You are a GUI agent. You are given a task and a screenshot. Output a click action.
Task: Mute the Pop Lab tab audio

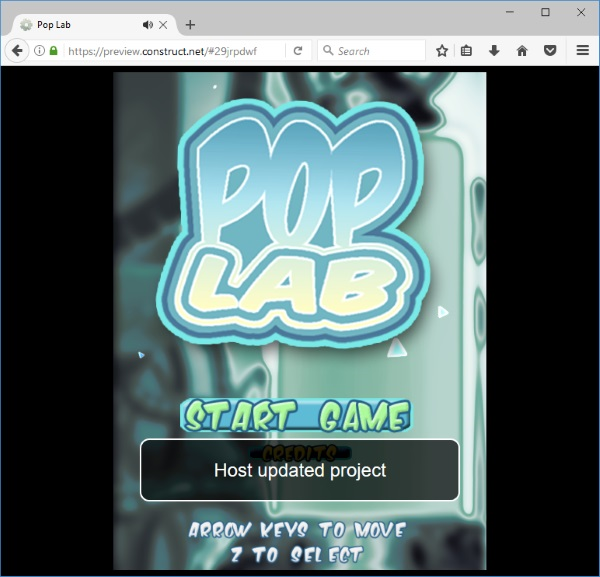pyautogui.click(x=148, y=25)
